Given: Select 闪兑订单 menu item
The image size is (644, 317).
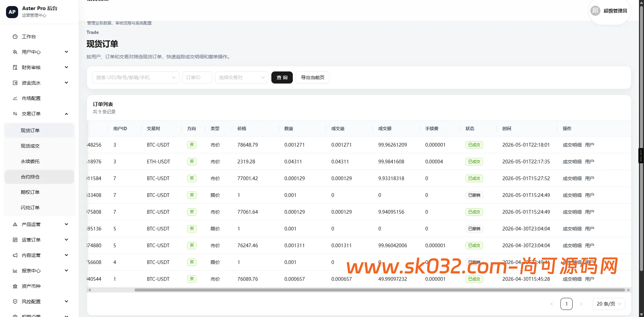Looking at the screenshot, I should 39,208.
